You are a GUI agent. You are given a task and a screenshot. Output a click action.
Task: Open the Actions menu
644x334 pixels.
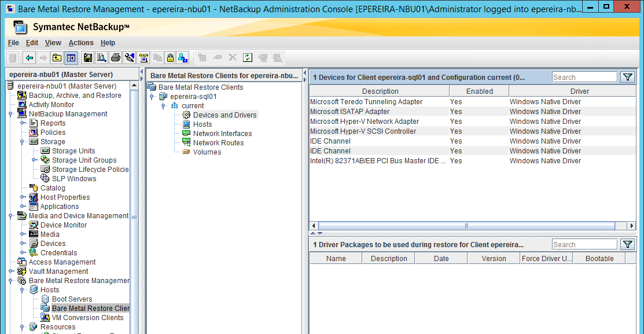click(81, 43)
